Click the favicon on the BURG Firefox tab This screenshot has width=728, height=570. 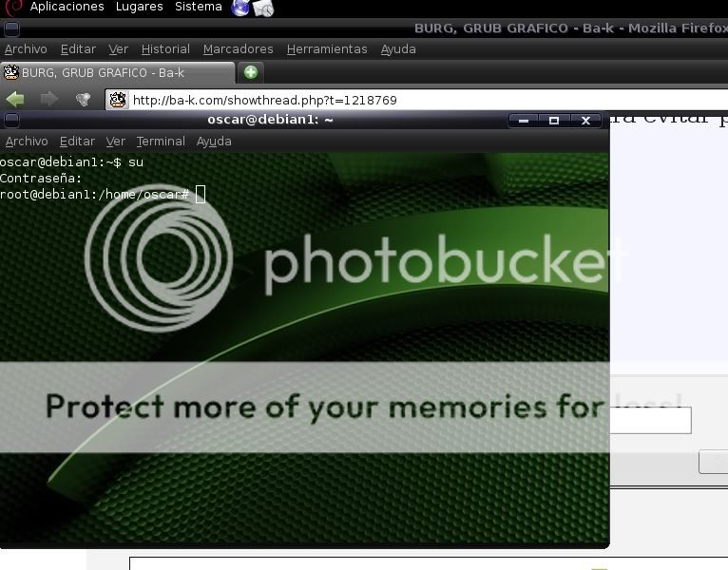[x=10, y=72]
